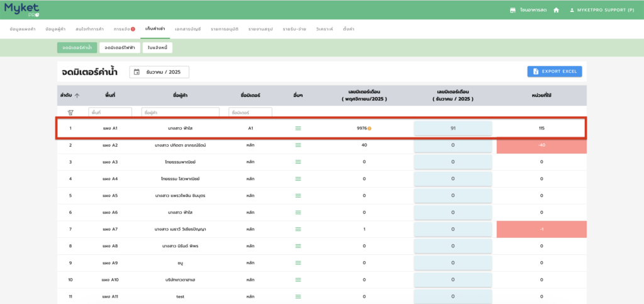Click the EXPORT EXCEL button

click(x=554, y=72)
